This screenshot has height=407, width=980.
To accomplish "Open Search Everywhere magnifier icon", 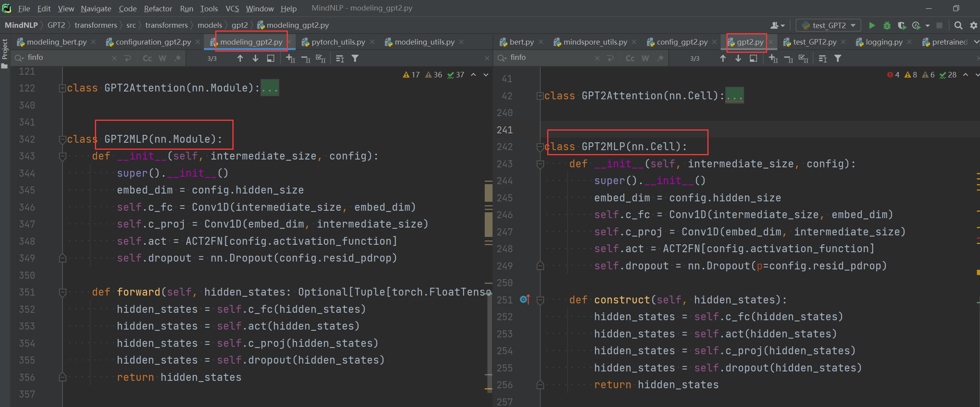I will click(x=958, y=25).
